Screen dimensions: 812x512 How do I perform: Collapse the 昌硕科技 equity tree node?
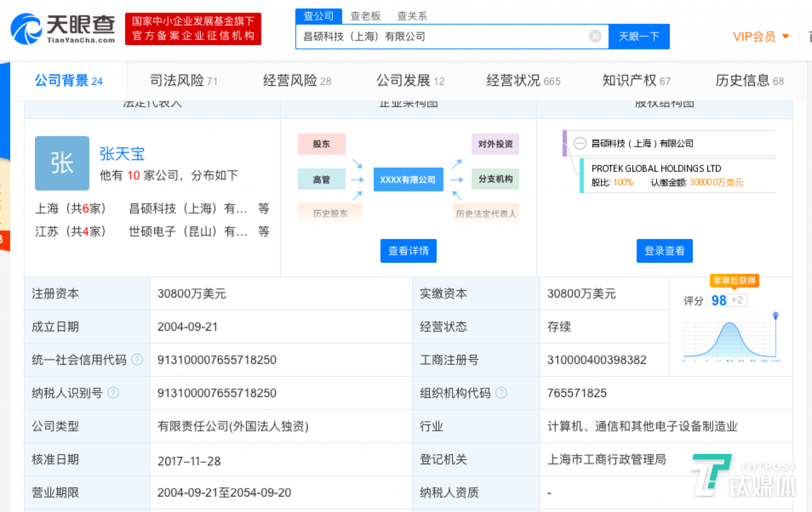[x=580, y=143]
